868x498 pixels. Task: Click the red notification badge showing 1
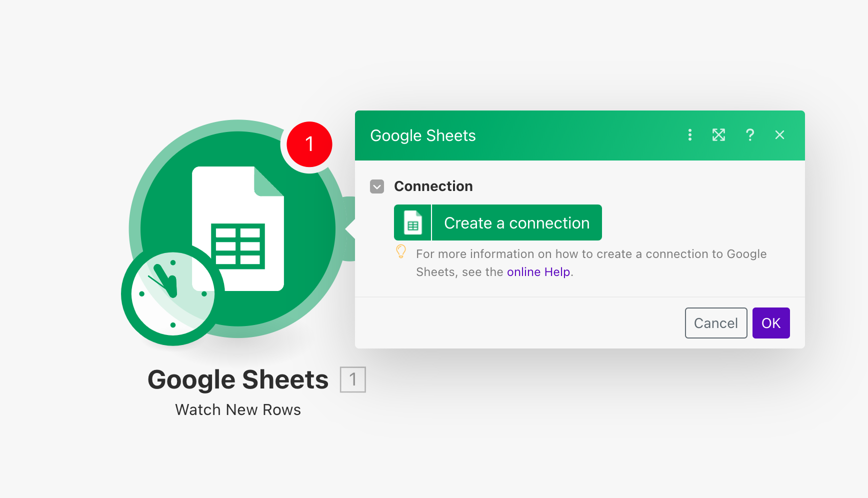(309, 144)
